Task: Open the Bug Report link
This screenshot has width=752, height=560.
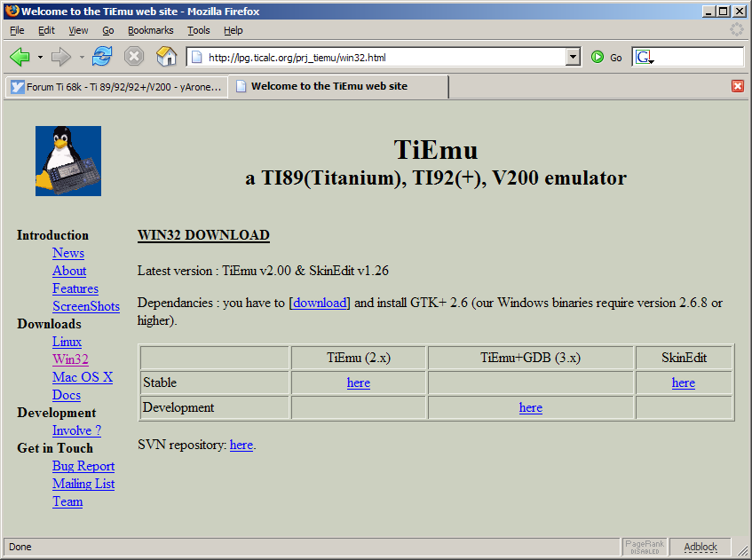Action: pyautogui.click(x=83, y=466)
